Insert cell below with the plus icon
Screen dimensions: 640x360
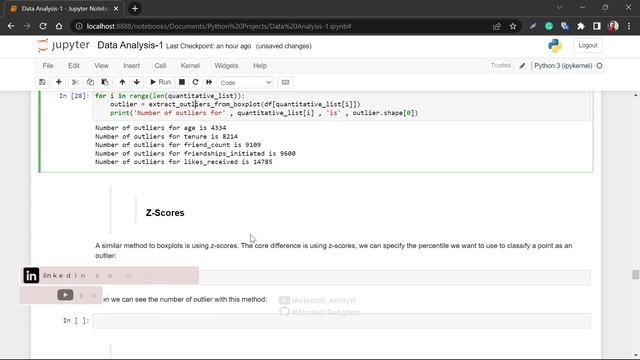58,82
